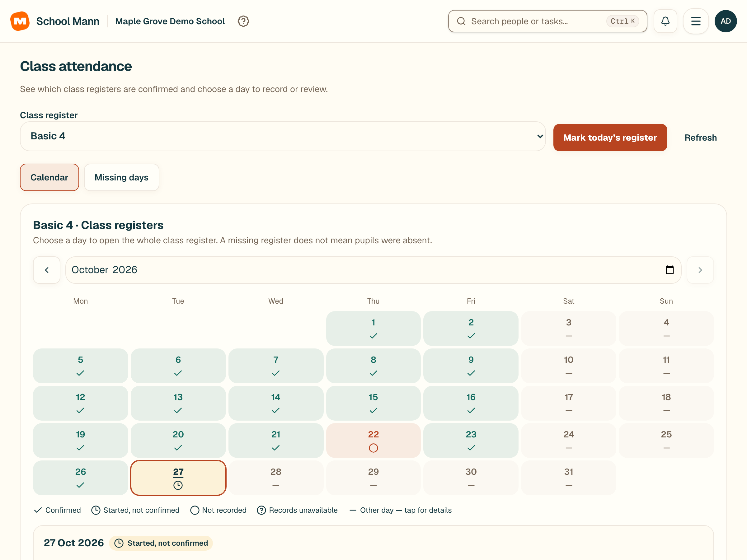Click the Refresh button
Viewport: 747px width, 560px height.
[x=700, y=138]
